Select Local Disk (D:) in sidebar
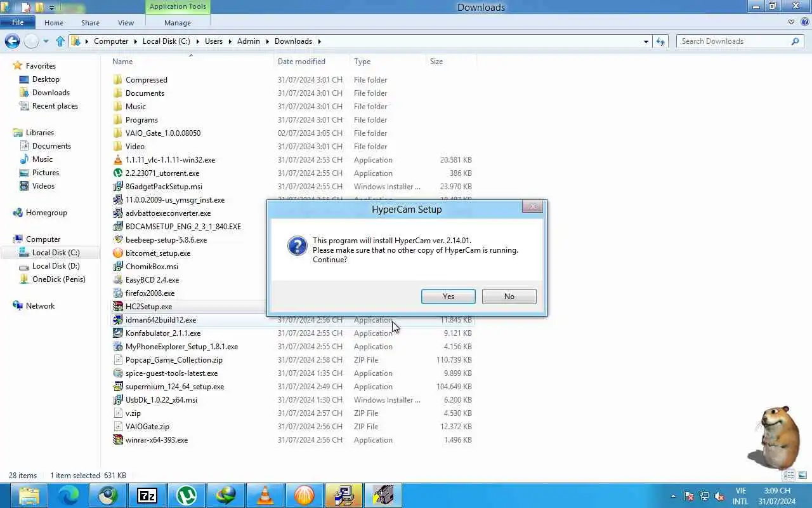The height and width of the screenshot is (508, 812). 56,266
